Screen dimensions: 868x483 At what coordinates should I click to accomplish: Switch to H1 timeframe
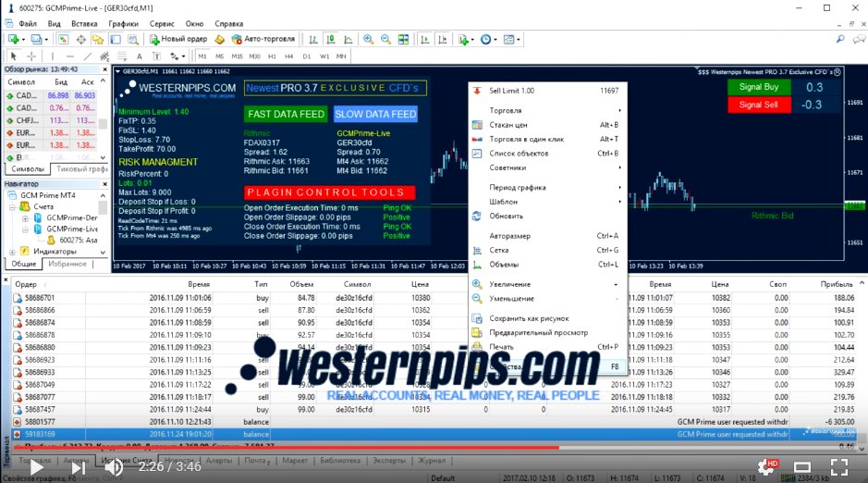[272, 56]
